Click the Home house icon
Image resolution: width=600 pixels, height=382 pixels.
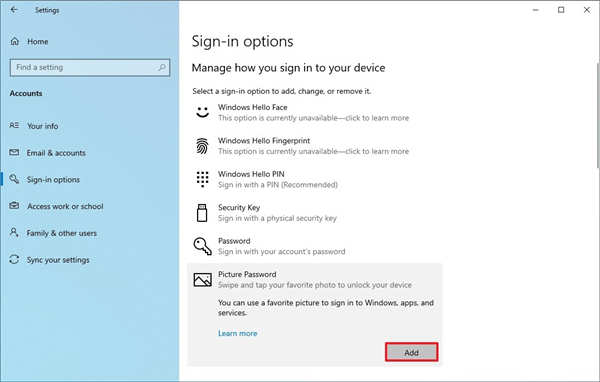(x=15, y=41)
